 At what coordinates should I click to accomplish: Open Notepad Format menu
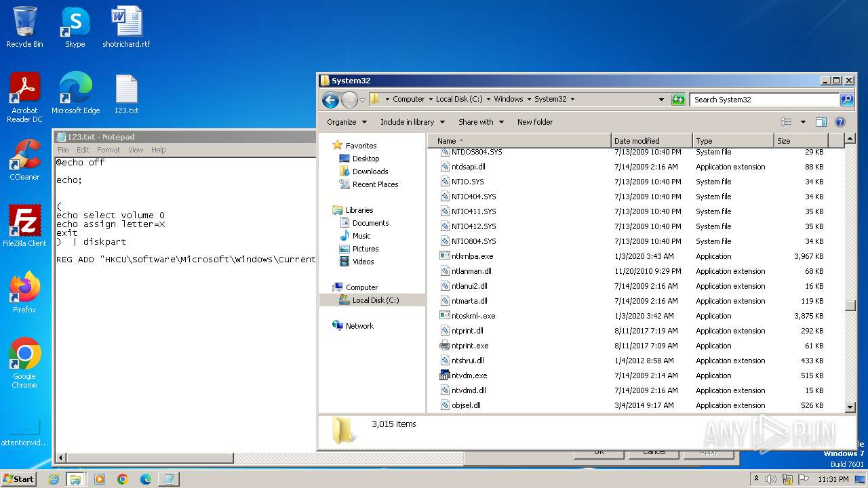tap(108, 150)
